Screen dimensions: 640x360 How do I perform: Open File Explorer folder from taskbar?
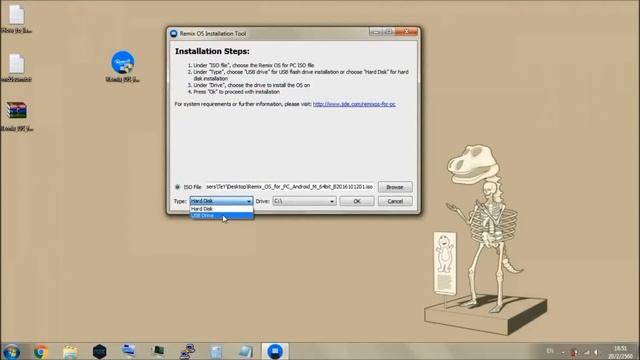click(x=70, y=351)
